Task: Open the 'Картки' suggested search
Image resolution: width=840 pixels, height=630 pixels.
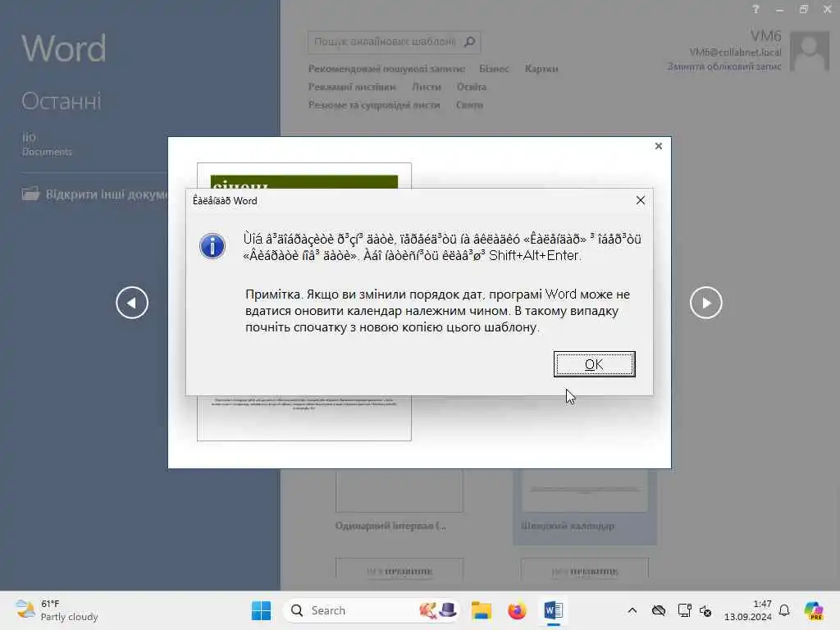Action: [541, 69]
